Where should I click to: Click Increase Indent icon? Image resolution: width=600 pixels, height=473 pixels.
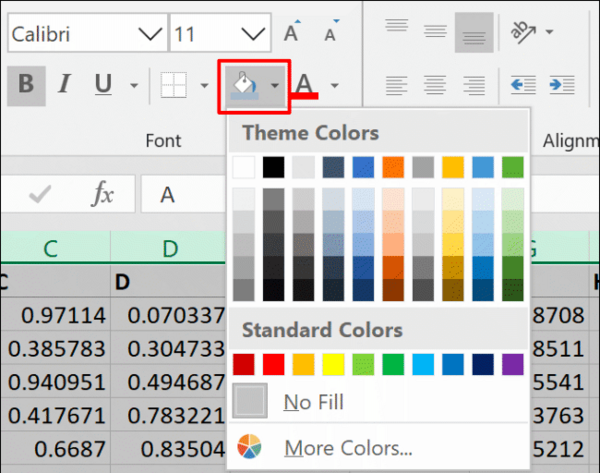point(562,85)
